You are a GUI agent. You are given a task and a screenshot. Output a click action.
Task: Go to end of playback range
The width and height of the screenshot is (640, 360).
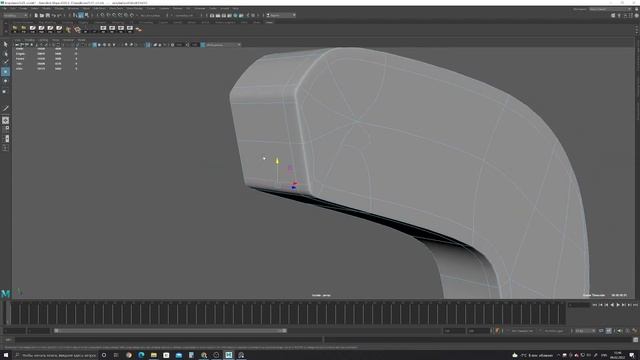click(635, 305)
